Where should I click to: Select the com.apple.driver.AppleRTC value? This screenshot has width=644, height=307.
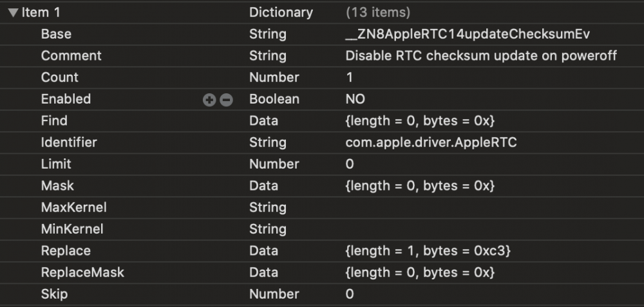pyautogui.click(x=431, y=142)
